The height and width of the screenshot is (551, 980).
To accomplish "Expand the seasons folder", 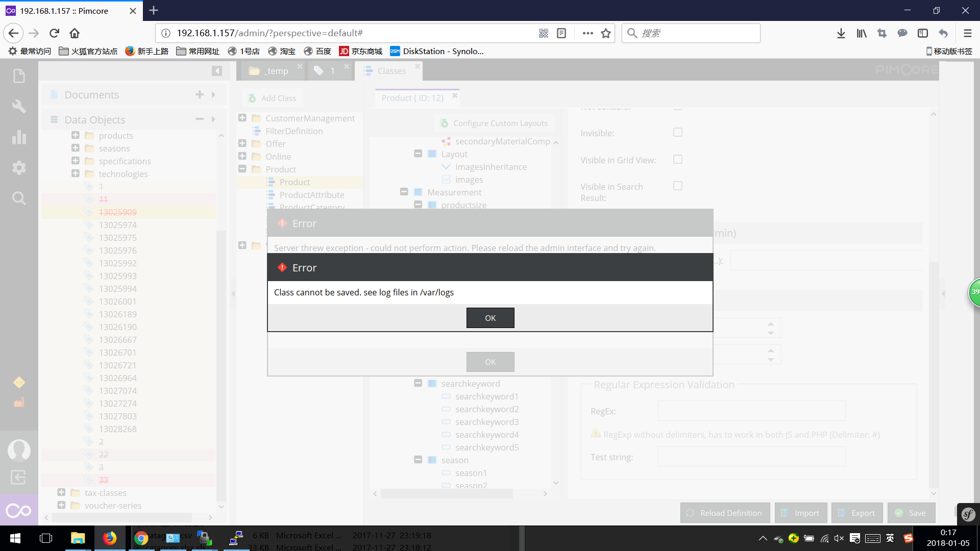I will [75, 148].
